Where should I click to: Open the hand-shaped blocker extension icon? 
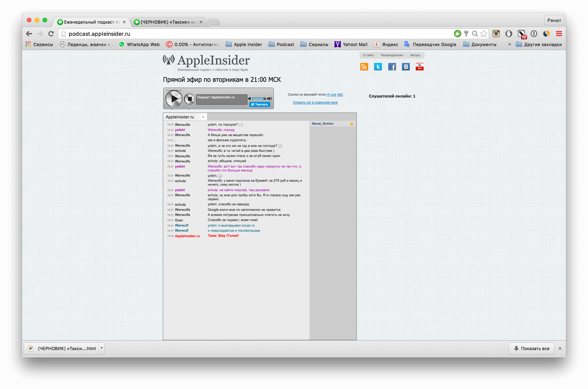click(x=509, y=34)
